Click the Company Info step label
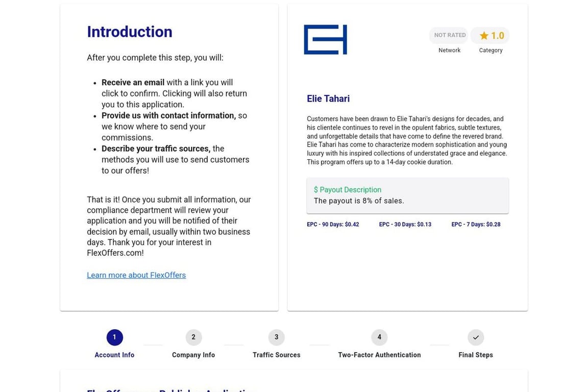Image resolution: width=588 pixels, height=392 pixels. tap(193, 355)
